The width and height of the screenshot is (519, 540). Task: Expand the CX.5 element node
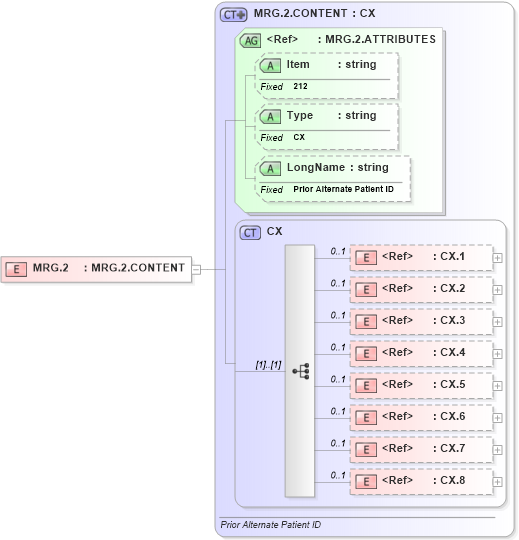[497, 386]
